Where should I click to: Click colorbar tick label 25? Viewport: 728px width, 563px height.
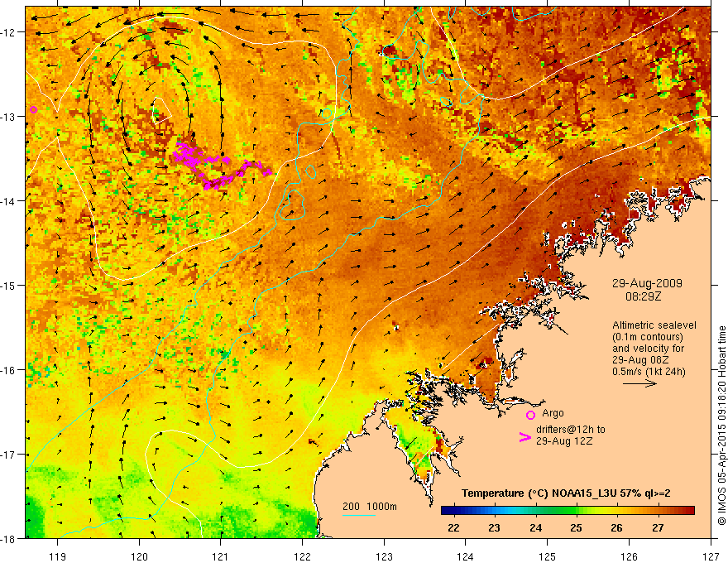coord(576,527)
